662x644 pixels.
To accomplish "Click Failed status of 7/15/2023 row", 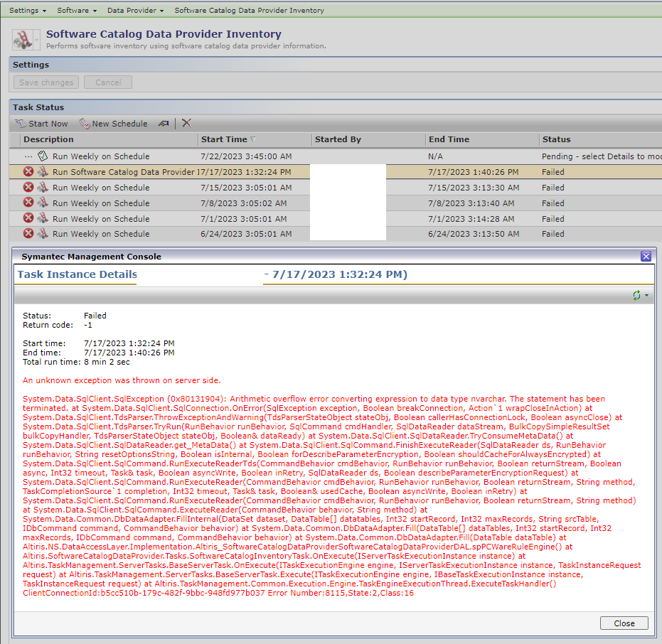I will (552, 188).
